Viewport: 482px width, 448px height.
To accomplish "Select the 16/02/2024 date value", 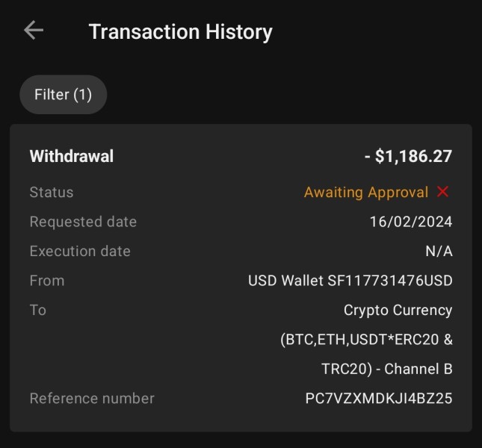I will coord(411,222).
